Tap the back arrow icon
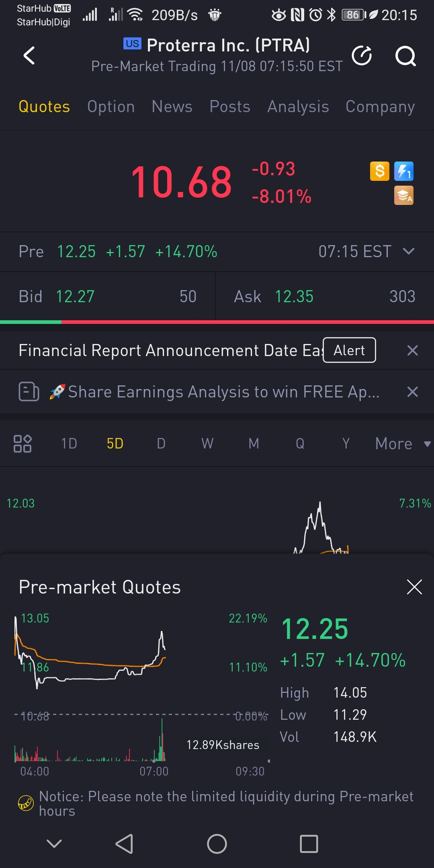The height and width of the screenshot is (868, 434). coord(29,55)
